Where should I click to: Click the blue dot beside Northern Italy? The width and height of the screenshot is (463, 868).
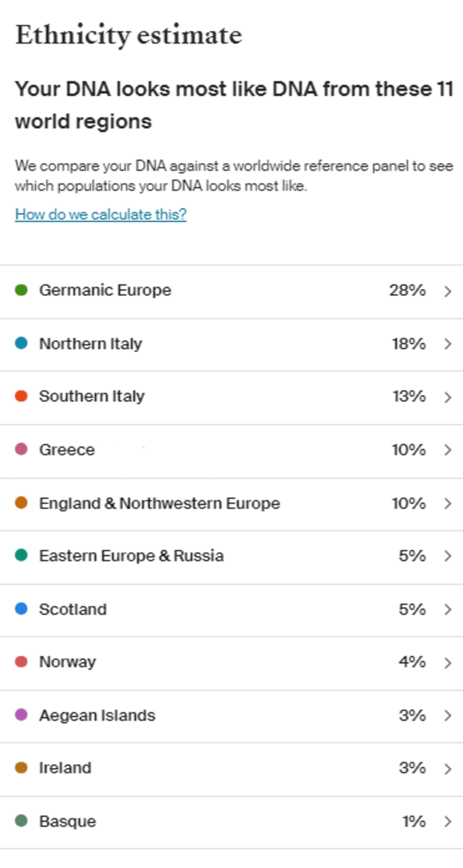click(21, 343)
